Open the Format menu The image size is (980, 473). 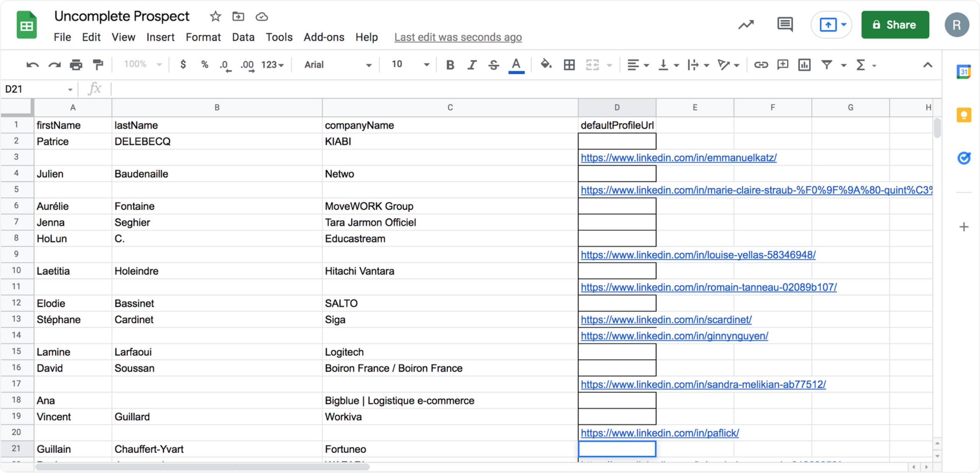pos(203,37)
